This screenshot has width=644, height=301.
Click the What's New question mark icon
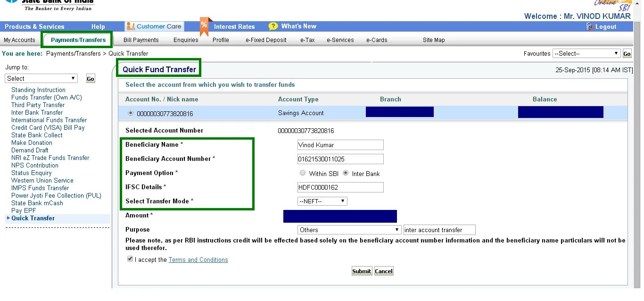(273, 26)
